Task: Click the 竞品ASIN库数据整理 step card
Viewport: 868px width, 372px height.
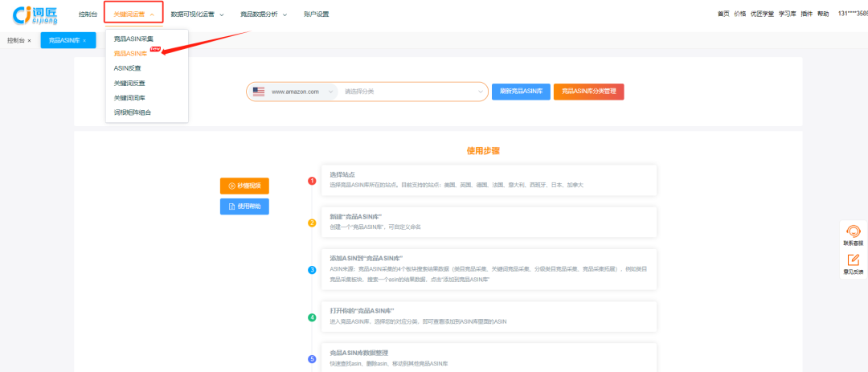Action: point(489,358)
